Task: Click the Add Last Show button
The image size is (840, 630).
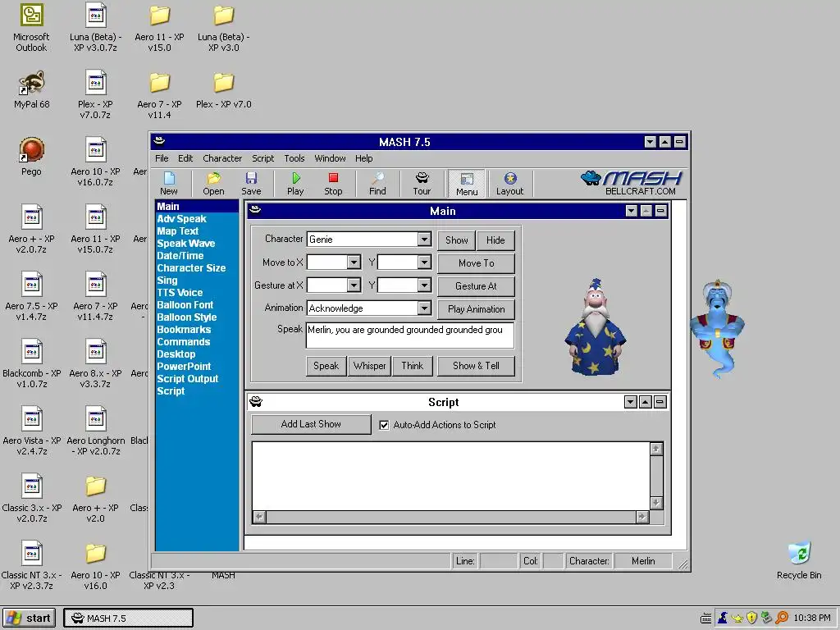Action: [x=311, y=424]
